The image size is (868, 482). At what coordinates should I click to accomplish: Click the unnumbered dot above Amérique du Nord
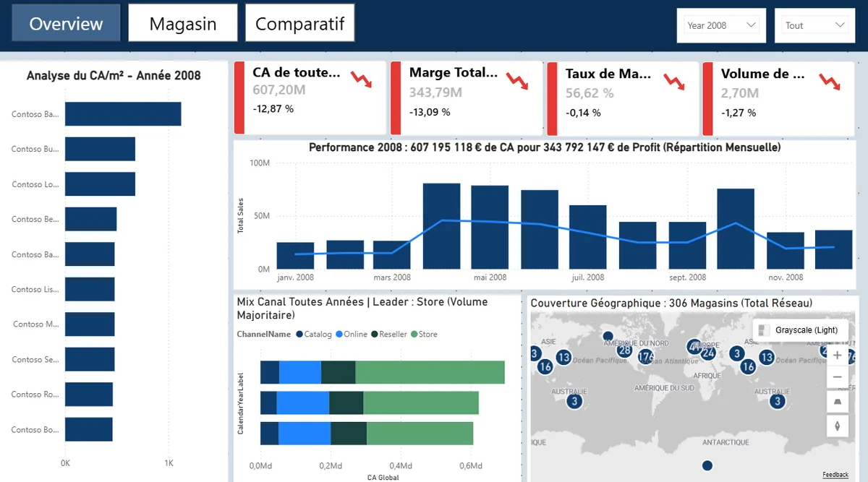coord(608,335)
